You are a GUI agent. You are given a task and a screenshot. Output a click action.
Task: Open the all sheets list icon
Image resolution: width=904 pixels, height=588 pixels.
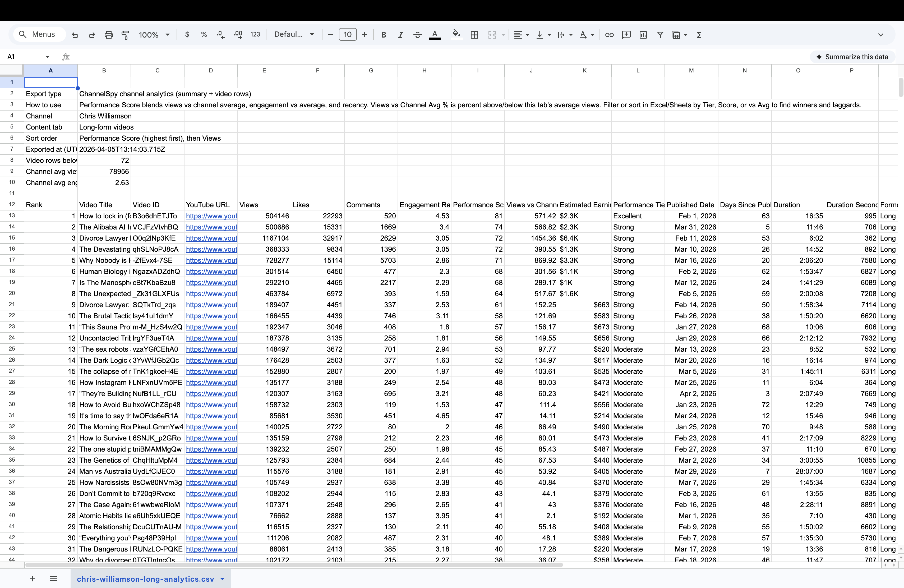pos(54,579)
